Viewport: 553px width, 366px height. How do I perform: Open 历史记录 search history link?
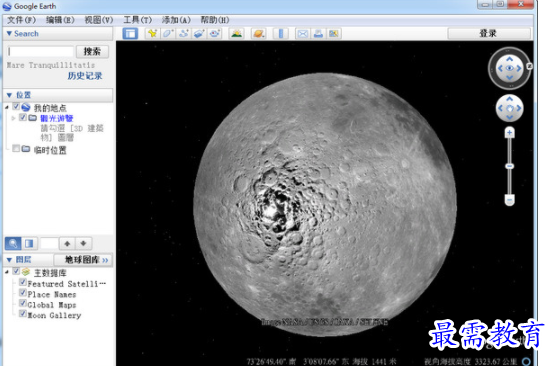[85, 76]
